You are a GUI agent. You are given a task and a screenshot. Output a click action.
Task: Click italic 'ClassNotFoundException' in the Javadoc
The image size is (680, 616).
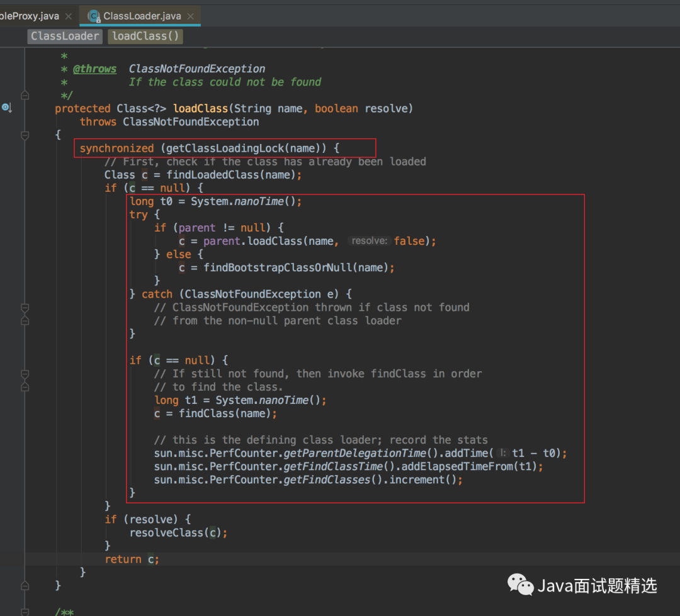pos(197,69)
